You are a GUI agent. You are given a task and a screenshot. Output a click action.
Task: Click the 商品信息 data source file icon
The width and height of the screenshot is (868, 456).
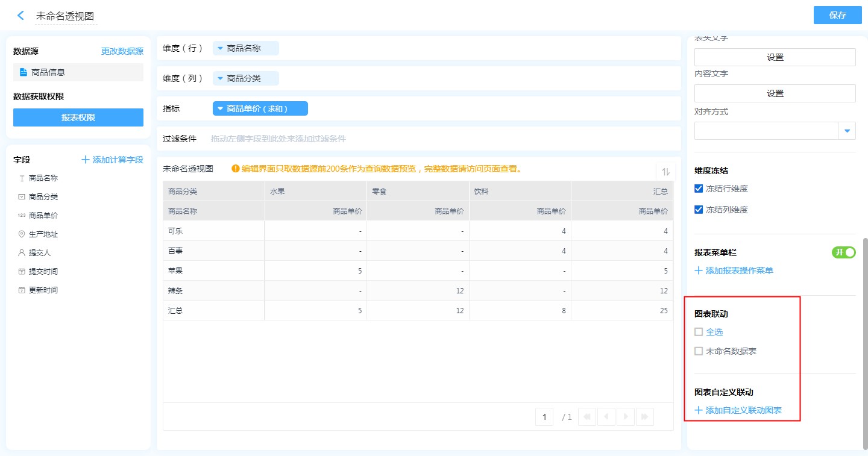click(x=24, y=72)
